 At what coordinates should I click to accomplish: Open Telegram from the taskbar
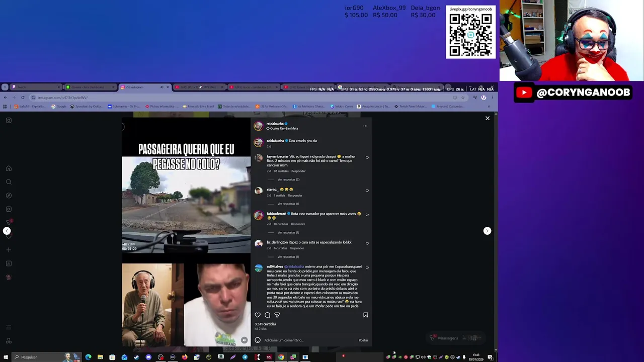point(245,357)
